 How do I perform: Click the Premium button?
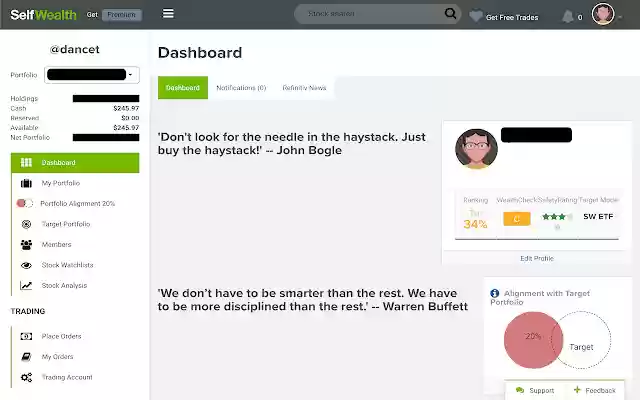122,15
